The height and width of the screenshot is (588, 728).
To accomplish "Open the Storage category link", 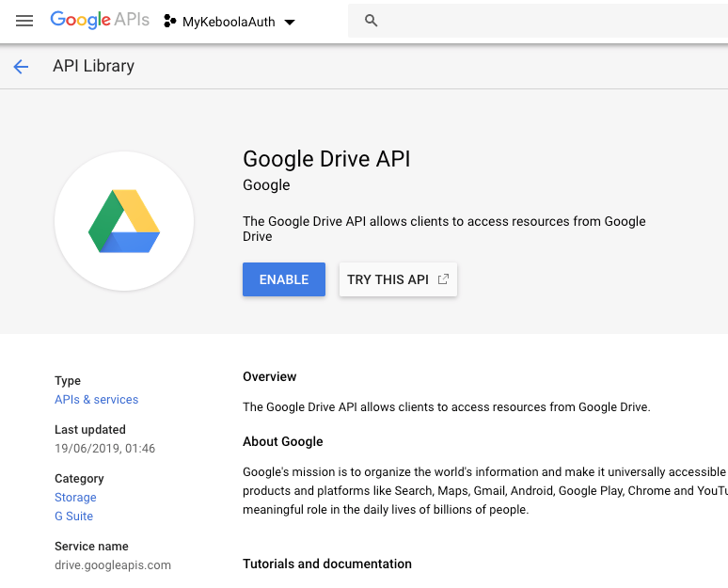I will tap(75, 497).
